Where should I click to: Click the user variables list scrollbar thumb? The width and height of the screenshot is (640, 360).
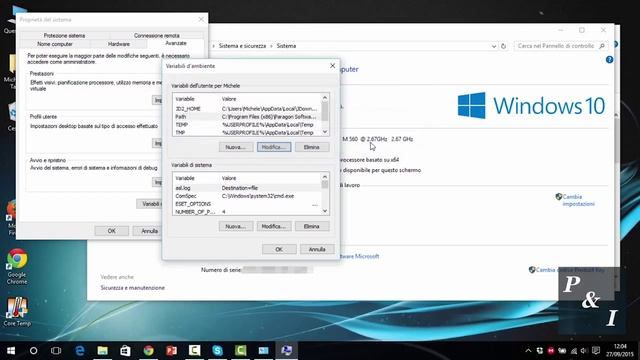coord(325,111)
